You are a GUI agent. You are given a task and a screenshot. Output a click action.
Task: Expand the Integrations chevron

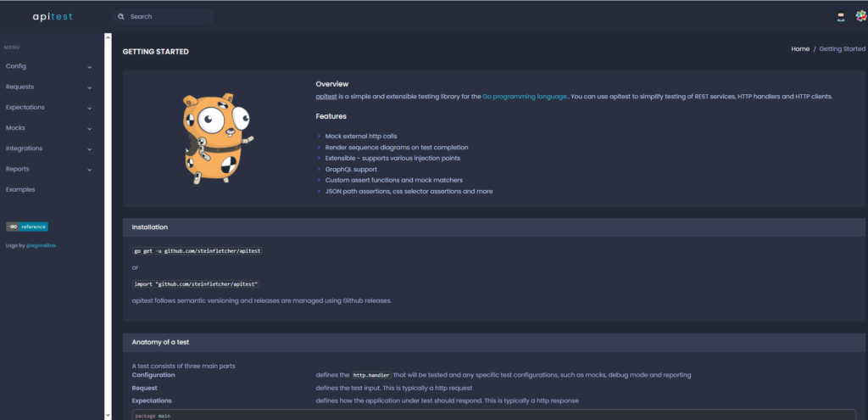[90, 148]
